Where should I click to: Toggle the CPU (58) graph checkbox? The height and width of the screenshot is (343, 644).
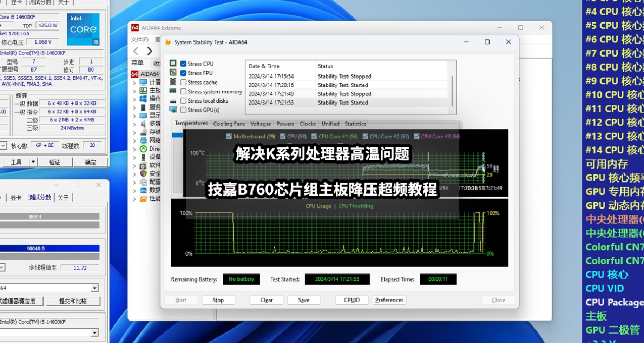pos(283,136)
